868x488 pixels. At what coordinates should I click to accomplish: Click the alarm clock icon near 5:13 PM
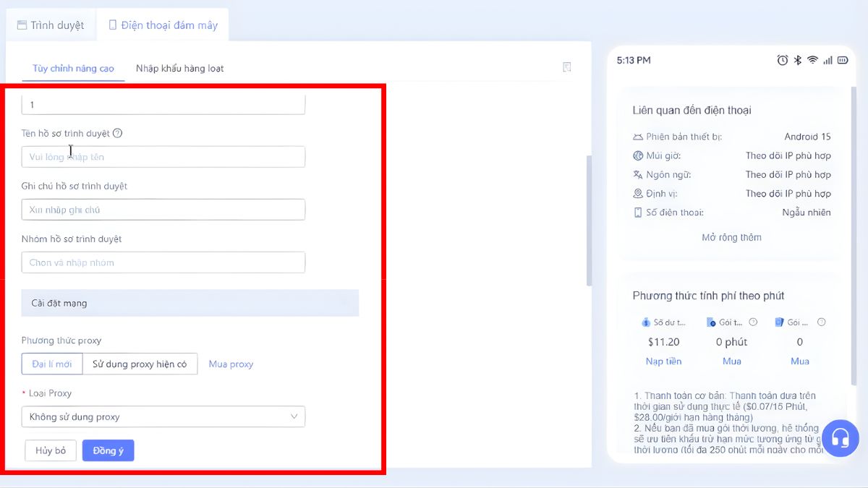point(782,61)
